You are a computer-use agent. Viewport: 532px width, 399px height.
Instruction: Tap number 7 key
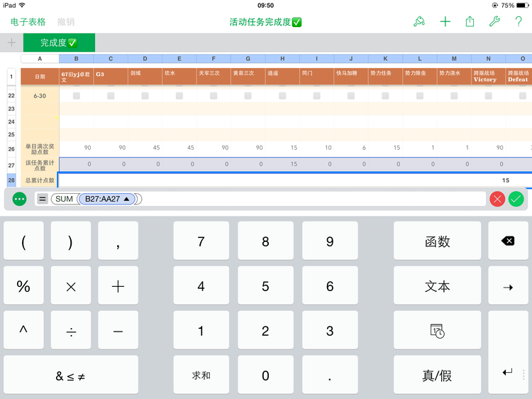pyautogui.click(x=201, y=241)
